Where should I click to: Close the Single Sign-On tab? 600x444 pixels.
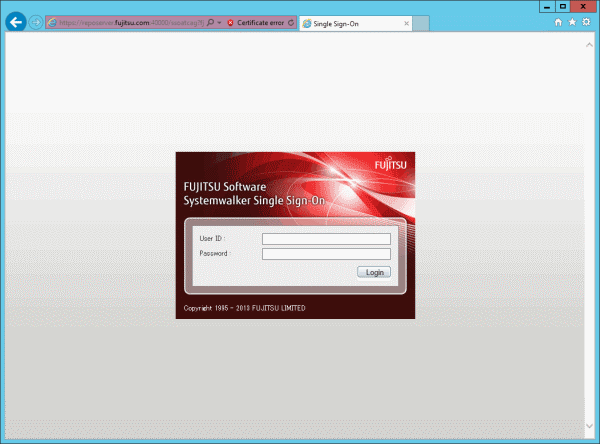click(x=406, y=24)
